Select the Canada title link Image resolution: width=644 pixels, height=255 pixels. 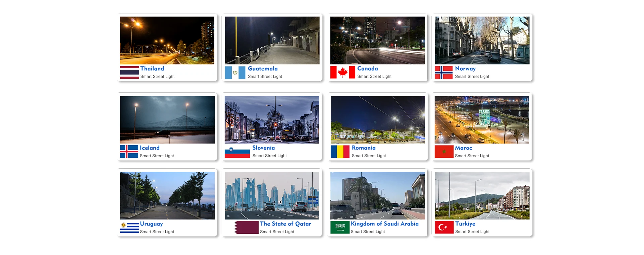pyautogui.click(x=367, y=69)
